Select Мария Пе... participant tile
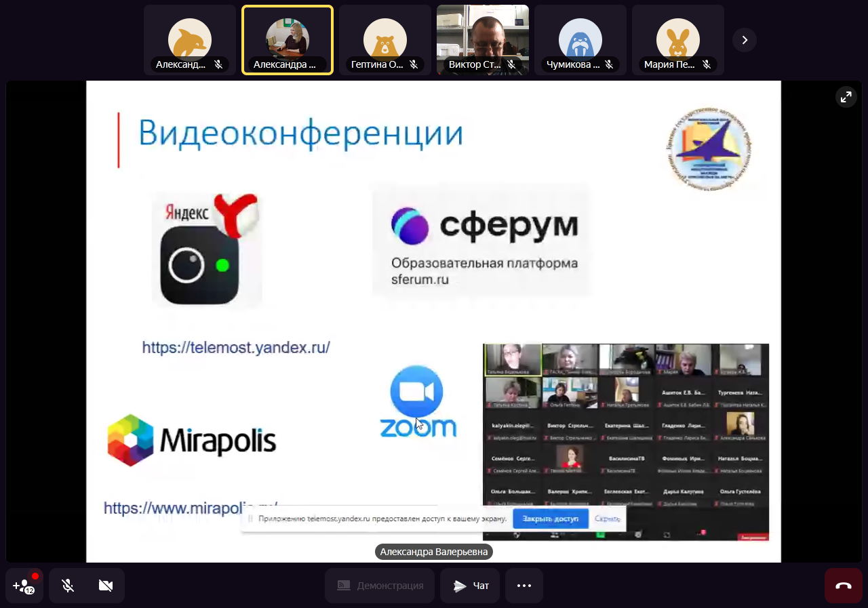 678,40
